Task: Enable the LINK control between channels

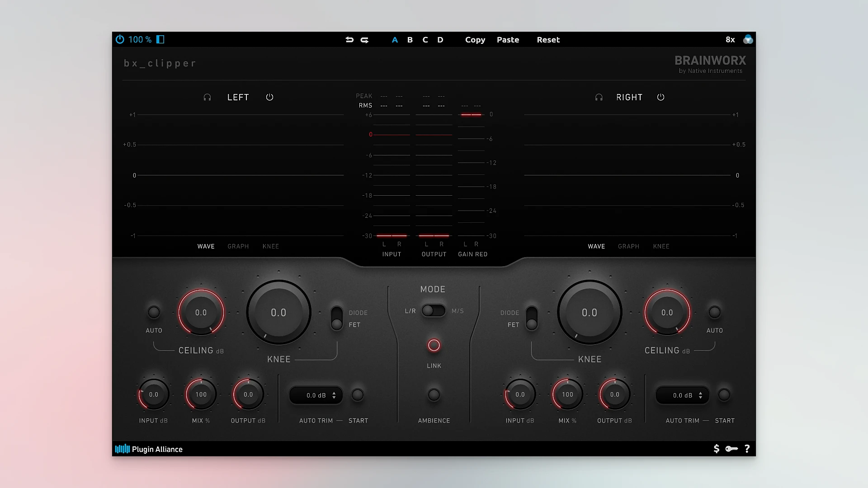Action: pos(434,345)
